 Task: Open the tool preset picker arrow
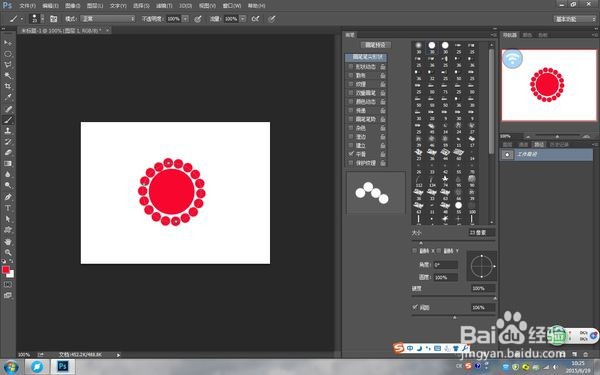(22, 19)
